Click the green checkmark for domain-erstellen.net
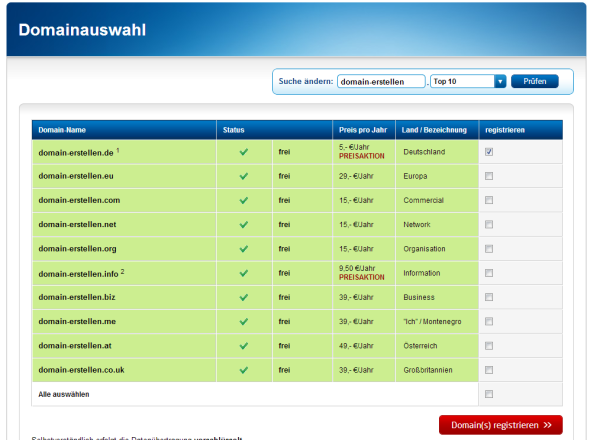This screenshot has width=600, height=440. point(243,225)
